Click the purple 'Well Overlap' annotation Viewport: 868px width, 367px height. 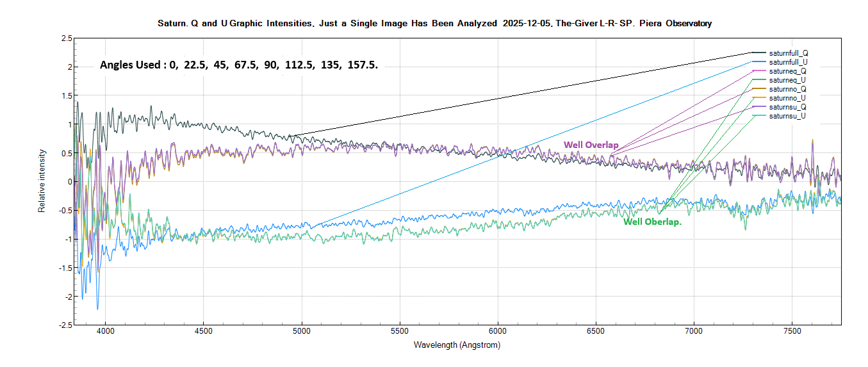point(591,145)
